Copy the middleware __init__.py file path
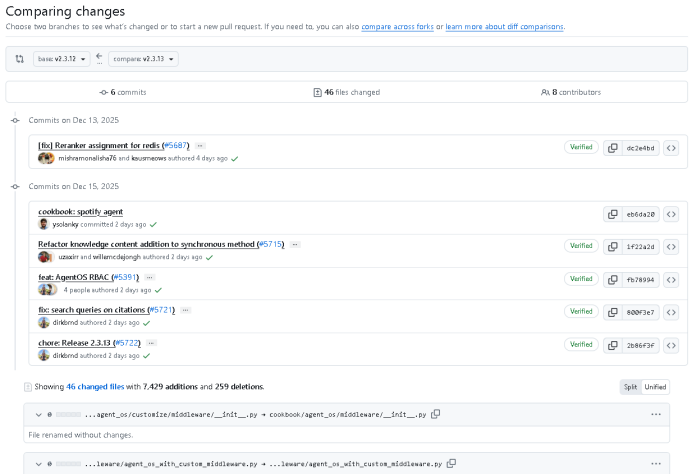 [x=436, y=414]
